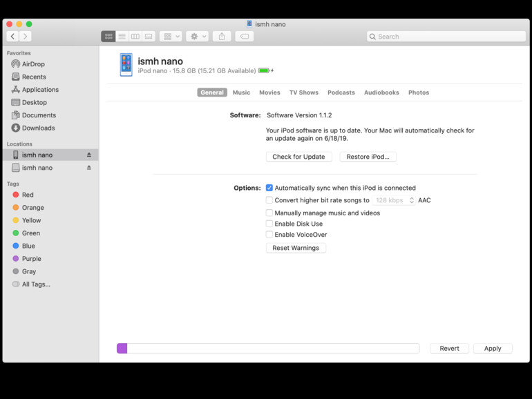Go forward with the right chevron button

tap(25, 37)
